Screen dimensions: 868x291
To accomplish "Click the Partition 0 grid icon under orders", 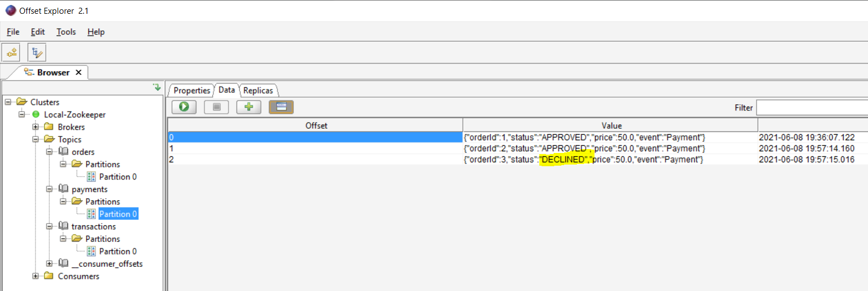I will tap(92, 177).
